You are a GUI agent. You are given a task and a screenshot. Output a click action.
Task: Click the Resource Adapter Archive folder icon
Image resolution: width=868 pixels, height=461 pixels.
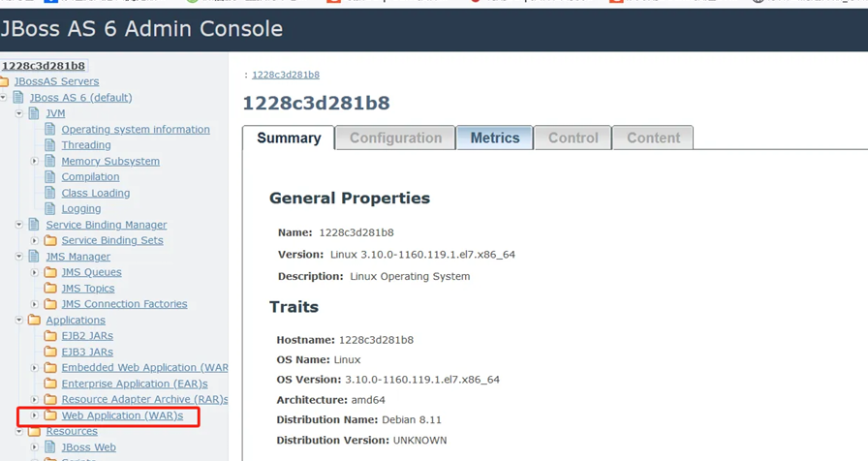(50, 399)
